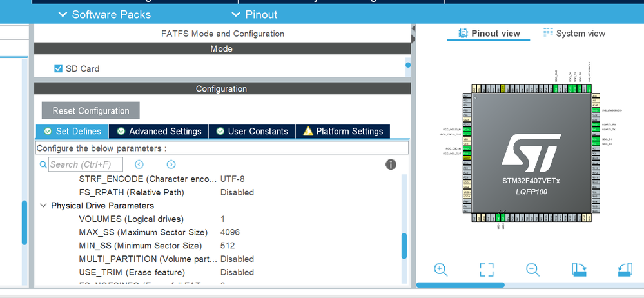Open the User Constants tab
The width and height of the screenshot is (644, 298).
tap(252, 131)
